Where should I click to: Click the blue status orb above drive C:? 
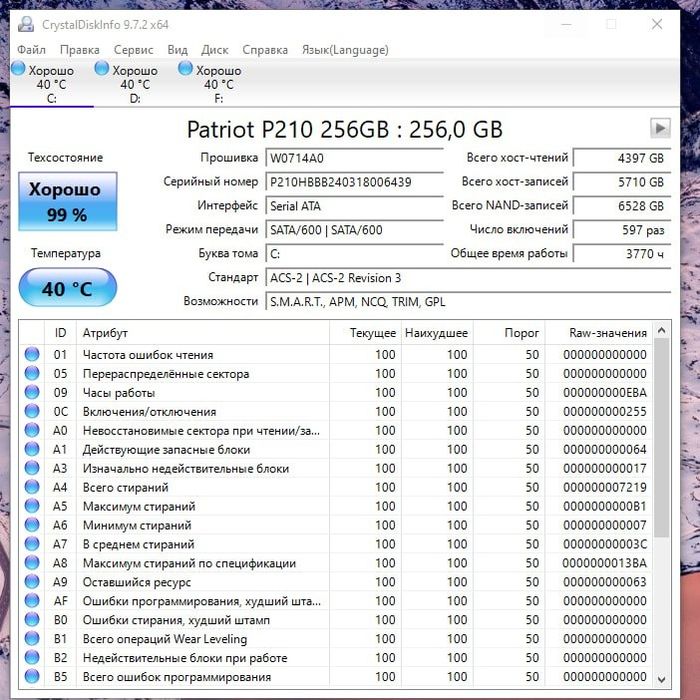18,68
